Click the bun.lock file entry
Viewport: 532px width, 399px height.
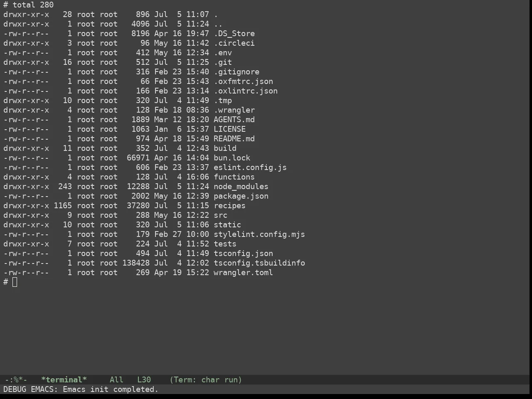232,158
